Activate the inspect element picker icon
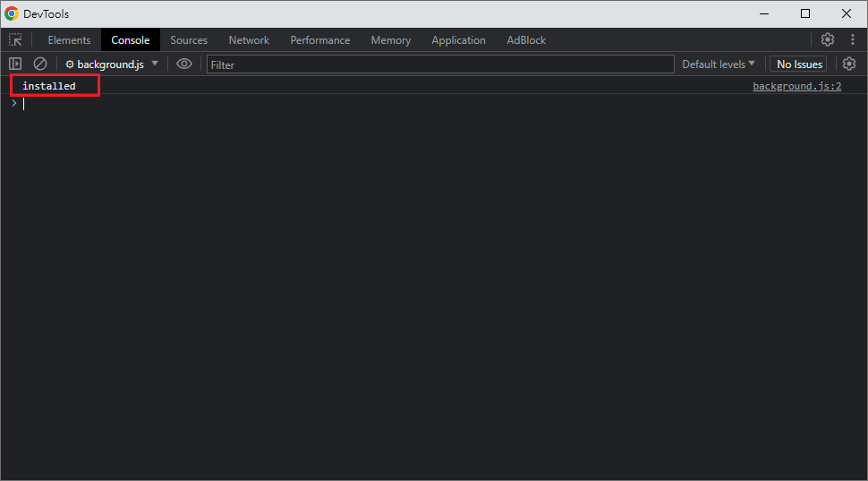The image size is (868, 481). (x=15, y=40)
